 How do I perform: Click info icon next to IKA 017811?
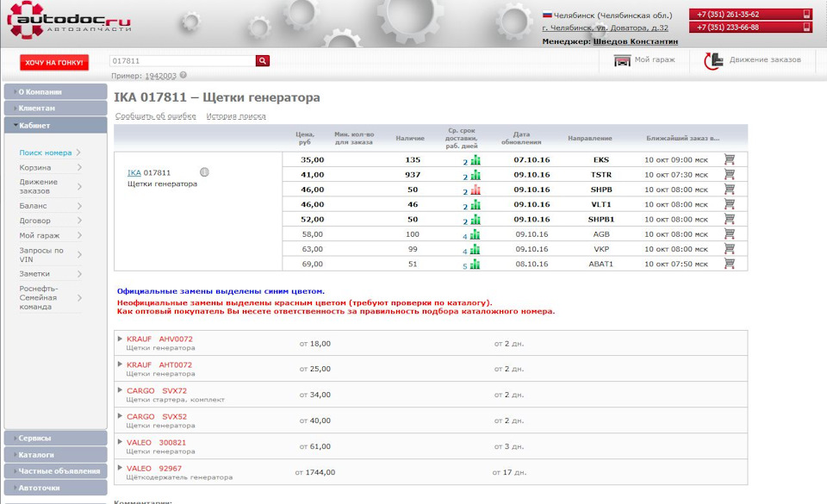click(x=205, y=171)
